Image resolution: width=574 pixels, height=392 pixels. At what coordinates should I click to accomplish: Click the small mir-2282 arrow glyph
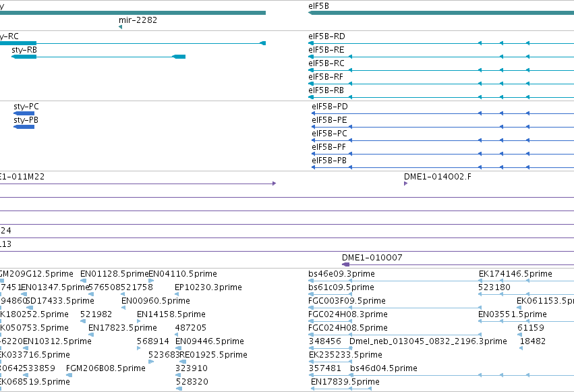pyautogui.click(x=120, y=27)
